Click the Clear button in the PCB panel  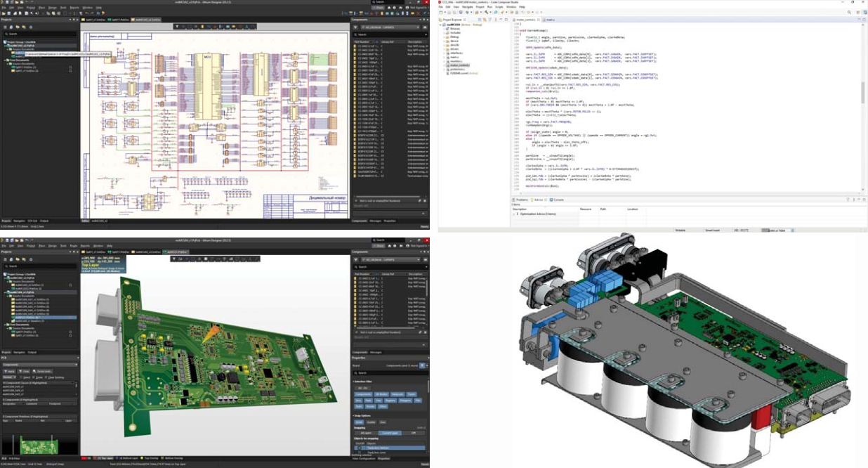pos(26,371)
